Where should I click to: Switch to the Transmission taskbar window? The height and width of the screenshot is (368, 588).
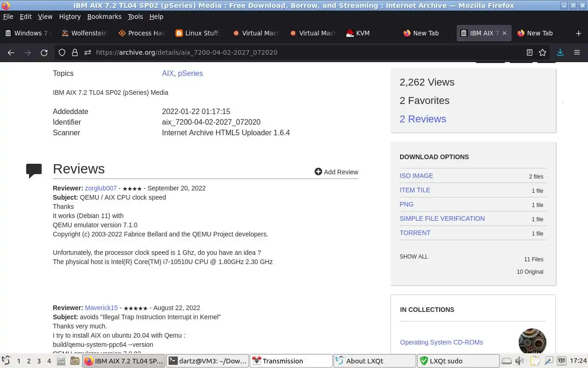pyautogui.click(x=291, y=361)
